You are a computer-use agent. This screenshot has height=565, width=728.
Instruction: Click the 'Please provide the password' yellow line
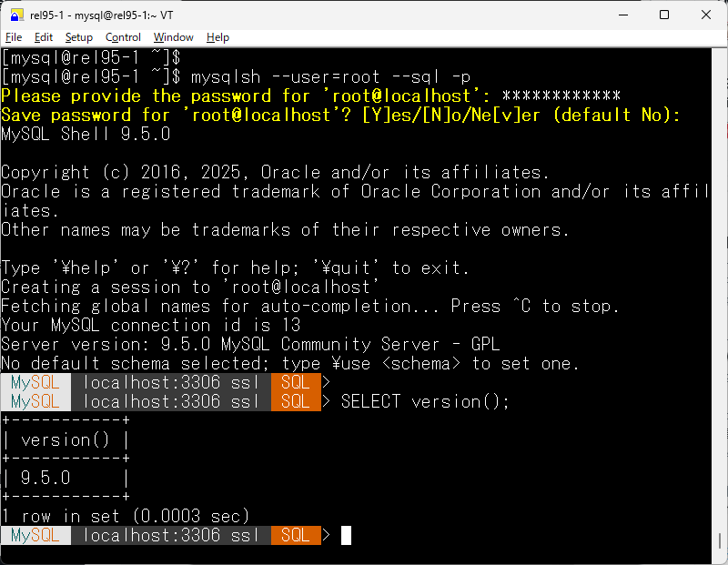[x=310, y=96]
